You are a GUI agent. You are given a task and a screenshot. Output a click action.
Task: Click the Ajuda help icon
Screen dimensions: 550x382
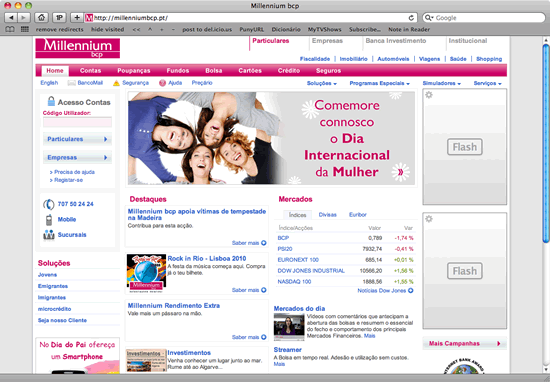(x=162, y=83)
